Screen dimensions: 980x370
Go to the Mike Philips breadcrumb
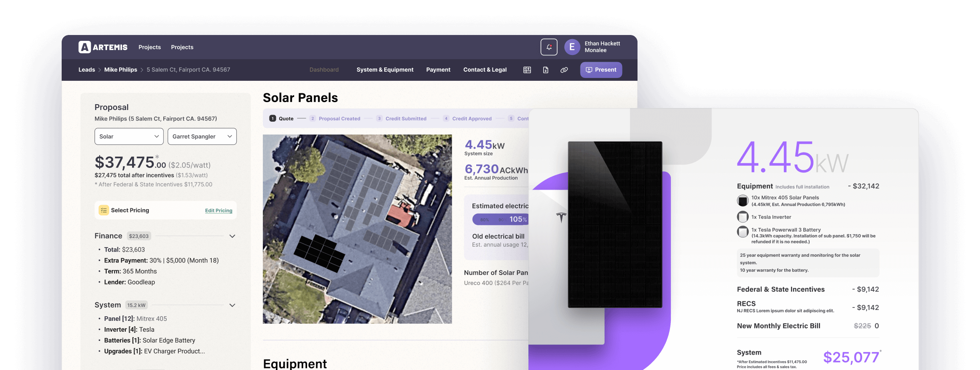120,70
